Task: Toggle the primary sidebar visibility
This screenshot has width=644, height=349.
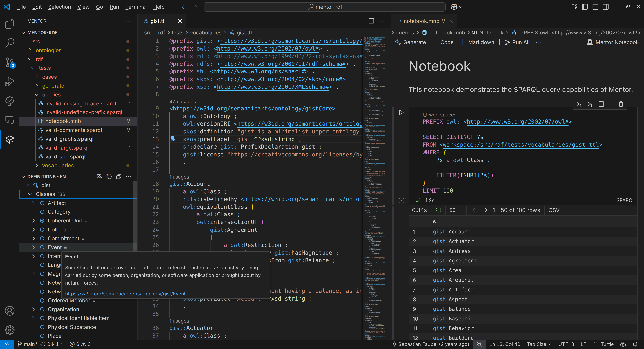Action: coord(585,7)
